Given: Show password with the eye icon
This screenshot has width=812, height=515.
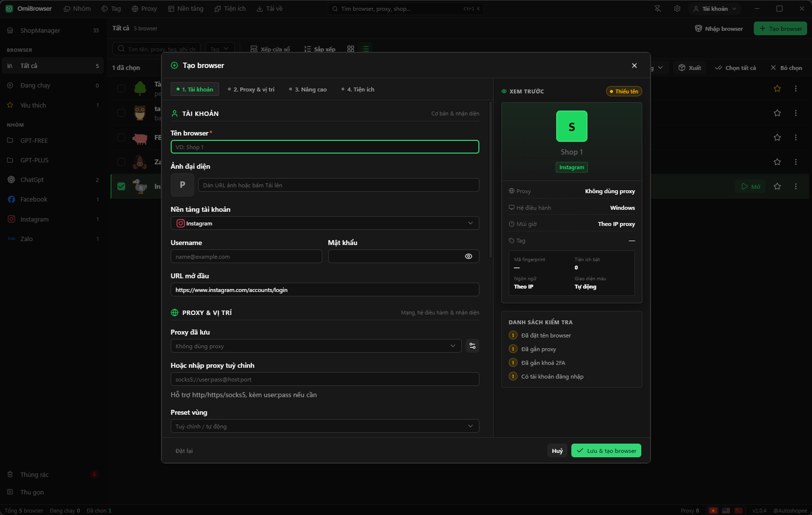Looking at the screenshot, I should pyautogui.click(x=469, y=256).
